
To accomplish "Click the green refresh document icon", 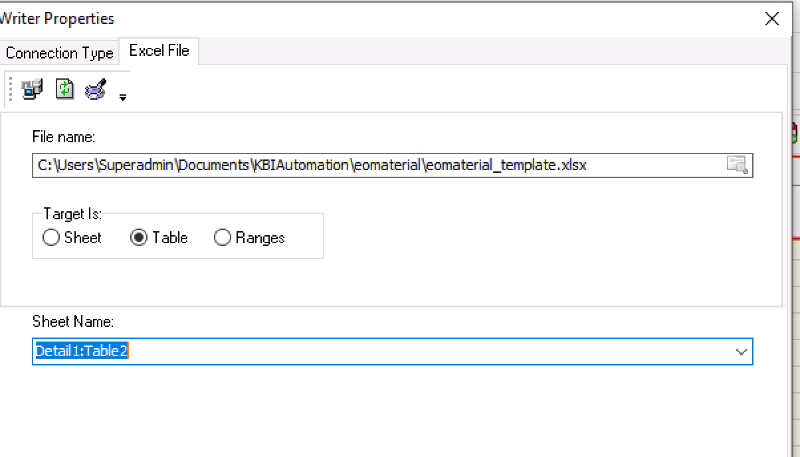I will (65, 89).
